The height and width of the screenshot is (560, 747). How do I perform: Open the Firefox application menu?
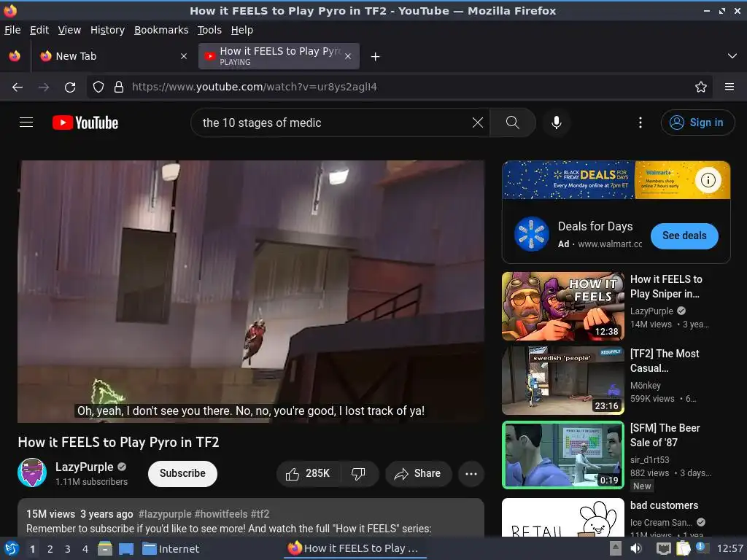[x=729, y=87]
